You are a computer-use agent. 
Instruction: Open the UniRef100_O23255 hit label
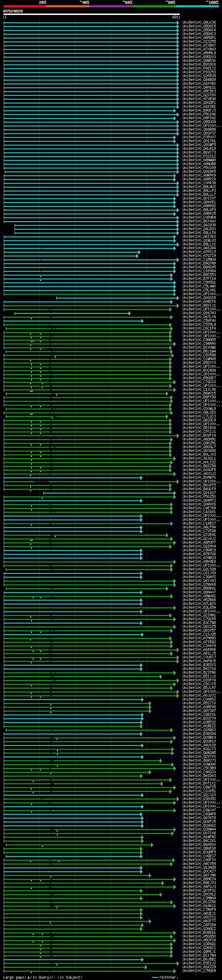199,42
